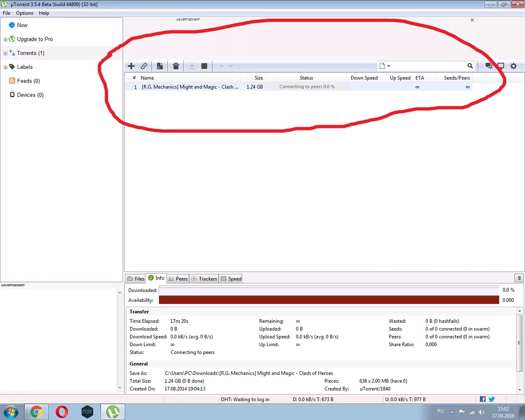Click the Stop Torrent square icon
This screenshot has height=420, width=525.
pyautogui.click(x=204, y=66)
